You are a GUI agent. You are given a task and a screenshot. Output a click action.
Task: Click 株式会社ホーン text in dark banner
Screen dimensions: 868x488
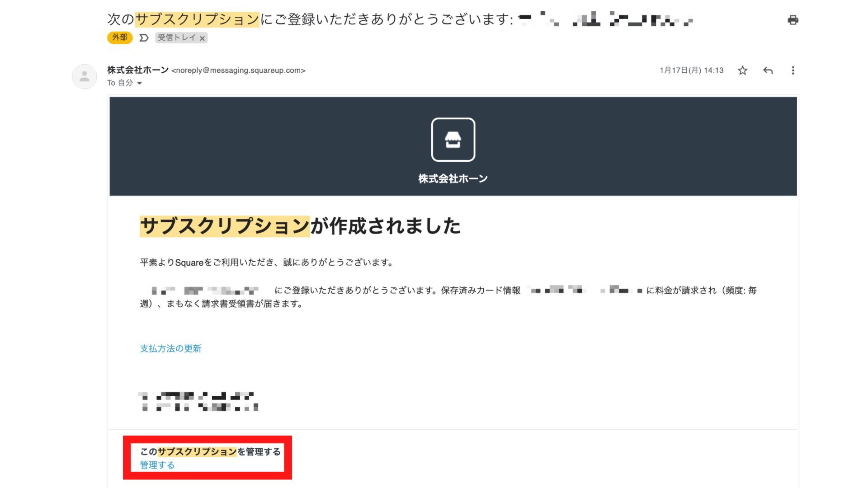coord(453,178)
